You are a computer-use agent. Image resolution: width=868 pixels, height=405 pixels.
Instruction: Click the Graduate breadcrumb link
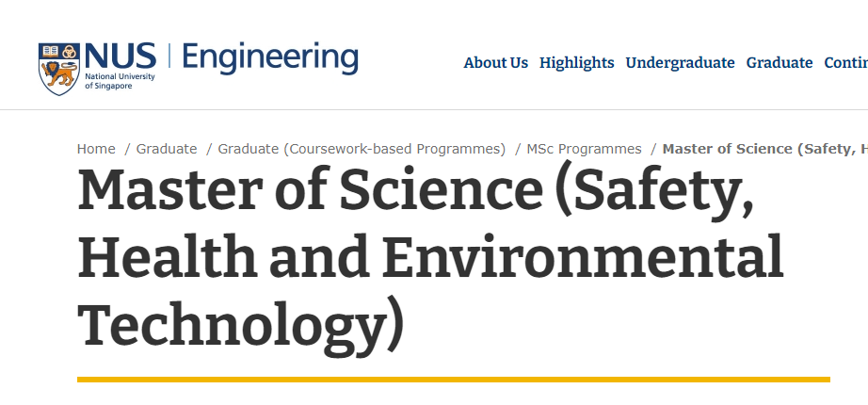pyautogui.click(x=167, y=149)
